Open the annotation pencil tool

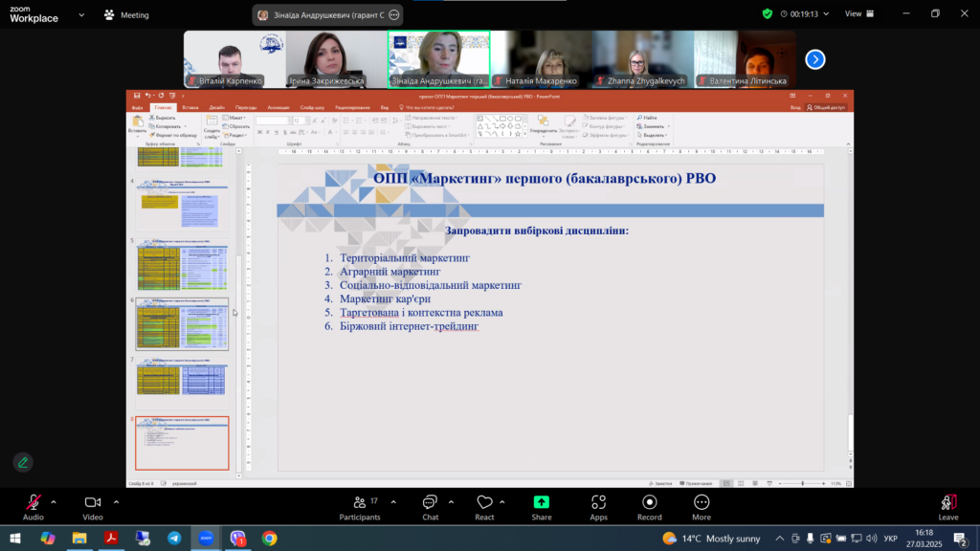tap(23, 462)
